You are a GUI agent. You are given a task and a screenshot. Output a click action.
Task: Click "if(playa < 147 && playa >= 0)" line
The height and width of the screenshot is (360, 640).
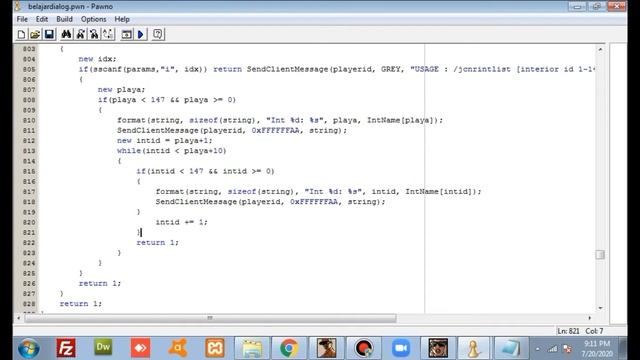(x=167, y=100)
